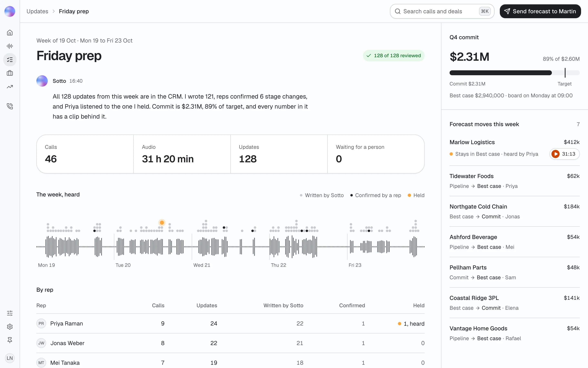The image size is (588, 368).
Task: Click the Calls 46 stat card
Action: [85, 154]
